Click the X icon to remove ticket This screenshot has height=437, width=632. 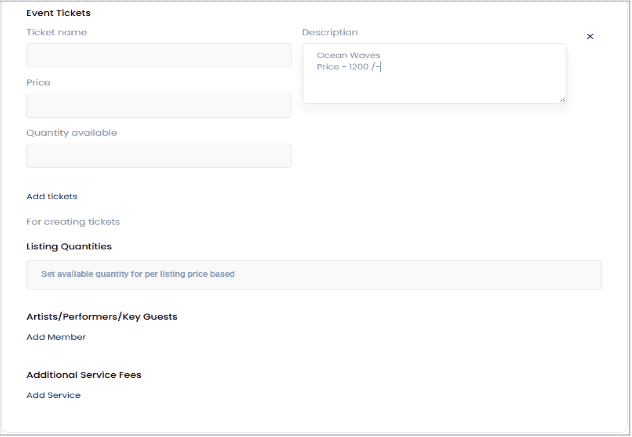point(590,37)
